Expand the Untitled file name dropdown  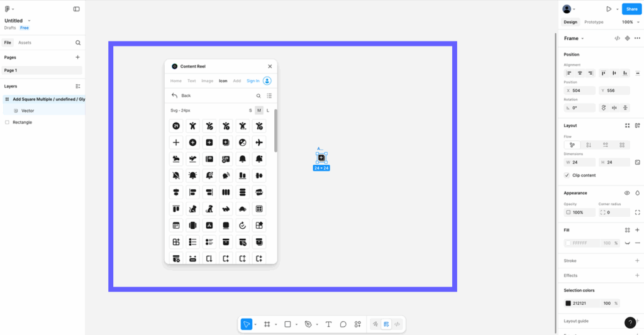29,21
